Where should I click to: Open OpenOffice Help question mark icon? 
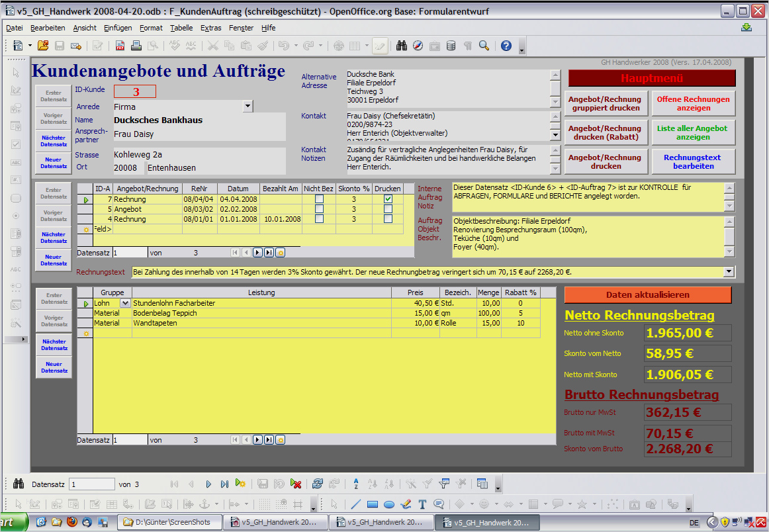(506, 46)
